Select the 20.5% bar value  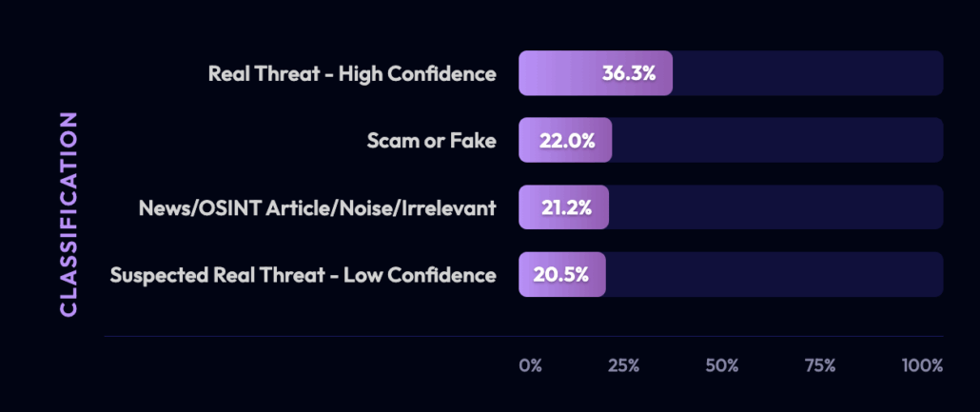[563, 275]
